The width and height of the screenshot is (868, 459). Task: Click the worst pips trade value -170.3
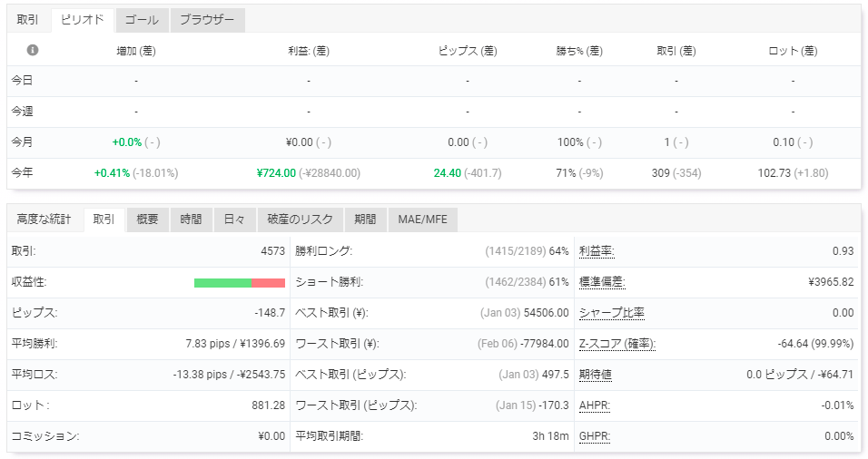click(554, 405)
